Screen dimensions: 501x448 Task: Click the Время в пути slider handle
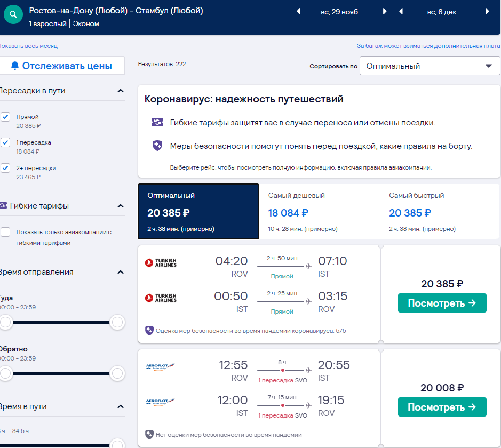[x=117, y=444]
